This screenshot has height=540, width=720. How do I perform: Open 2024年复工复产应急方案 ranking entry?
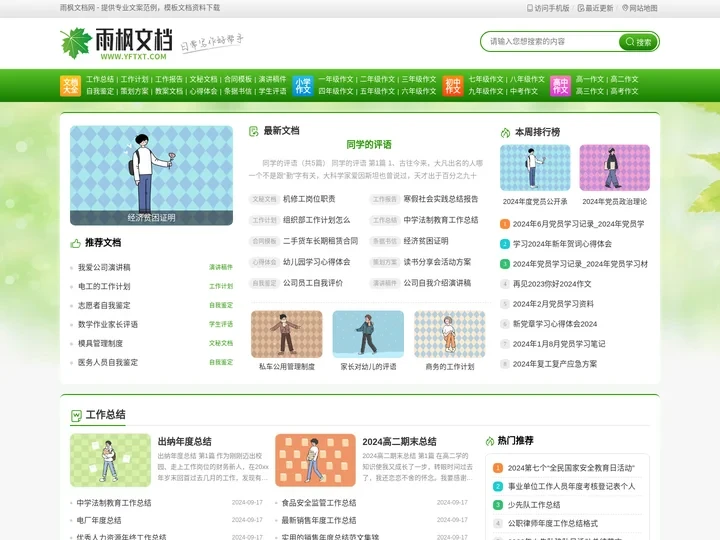tap(555, 364)
